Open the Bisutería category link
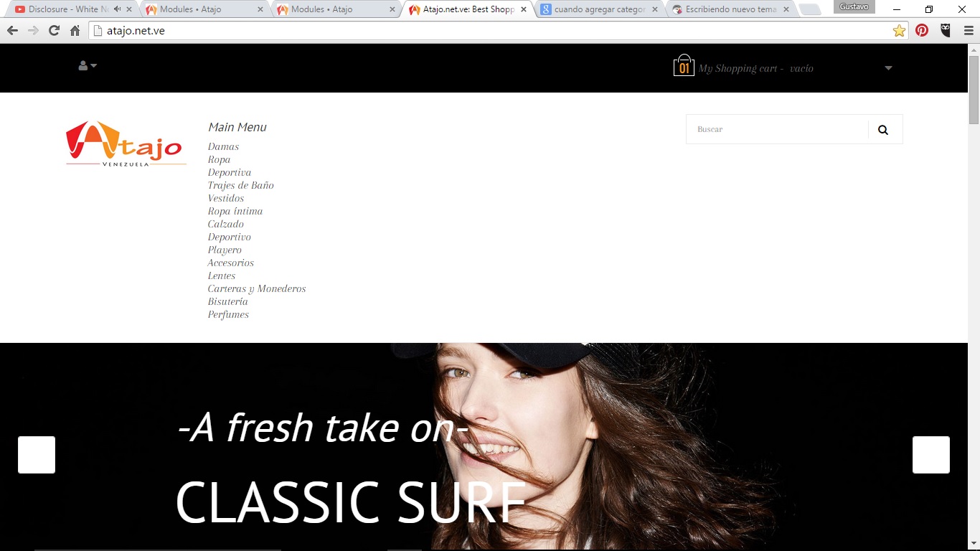The image size is (980, 551). click(x=228, y=301)
